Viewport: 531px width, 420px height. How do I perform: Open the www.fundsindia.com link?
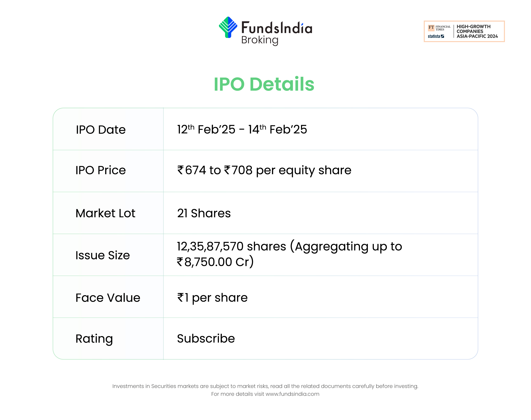point(292,394)
